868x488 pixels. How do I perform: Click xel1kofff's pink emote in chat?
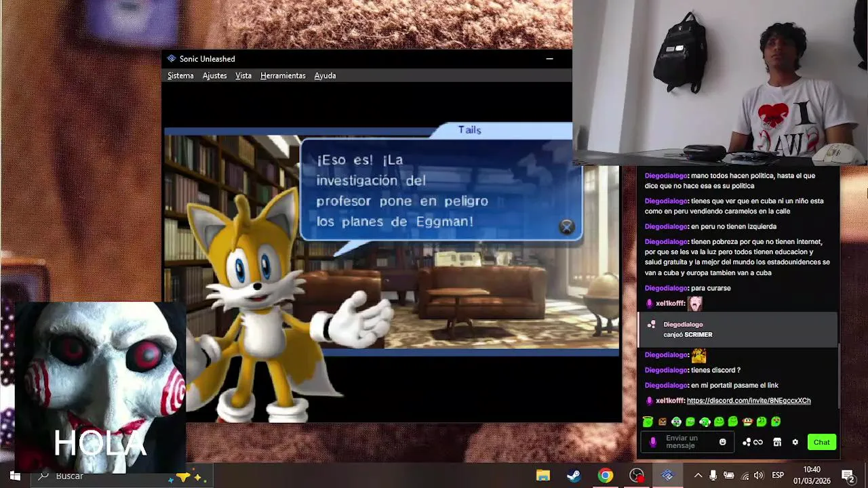click(695, 304)
